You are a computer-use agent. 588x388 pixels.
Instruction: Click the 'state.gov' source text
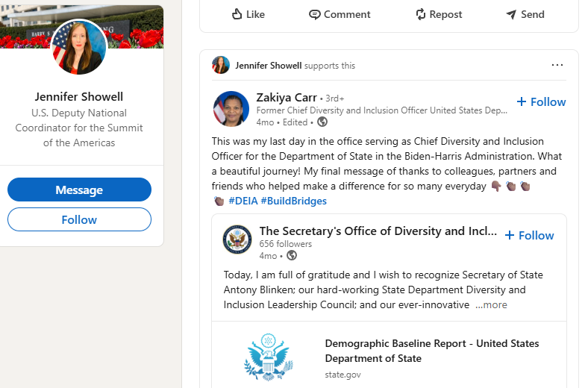(343, 375)
